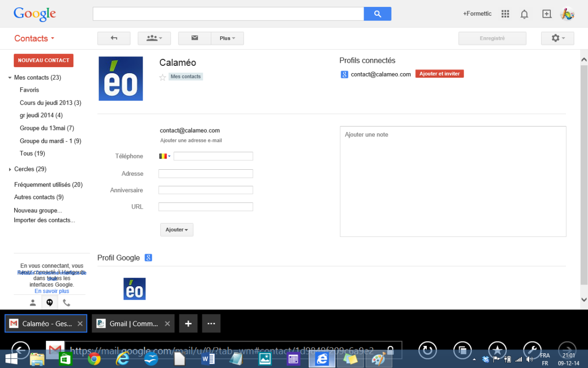Click the browser back arrow button
The width and height of the screenshot is (588, 368).
click(20, 350)
